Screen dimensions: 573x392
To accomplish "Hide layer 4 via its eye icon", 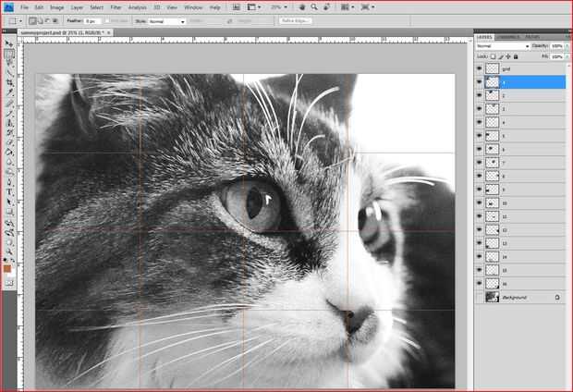I will [x=480, y=122].
